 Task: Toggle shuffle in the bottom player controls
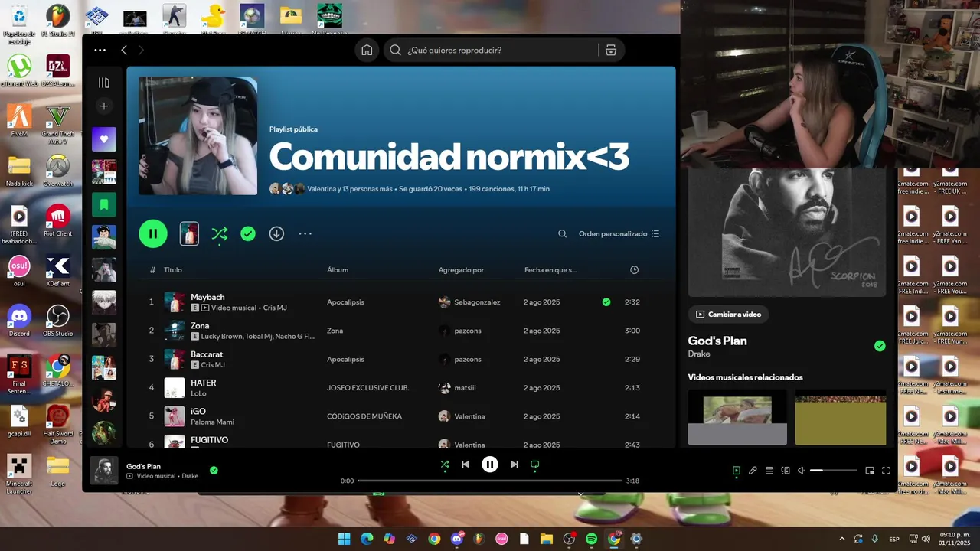point(445,464)
